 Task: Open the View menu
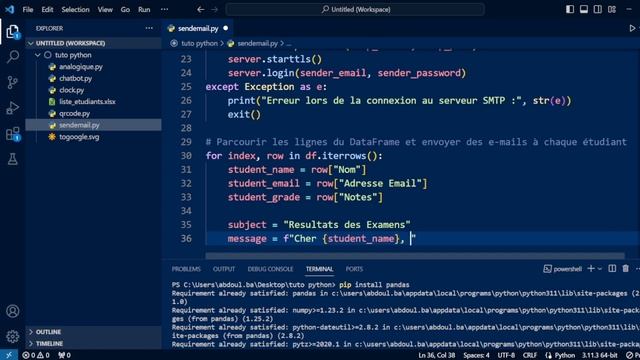[x=105, y=9]
